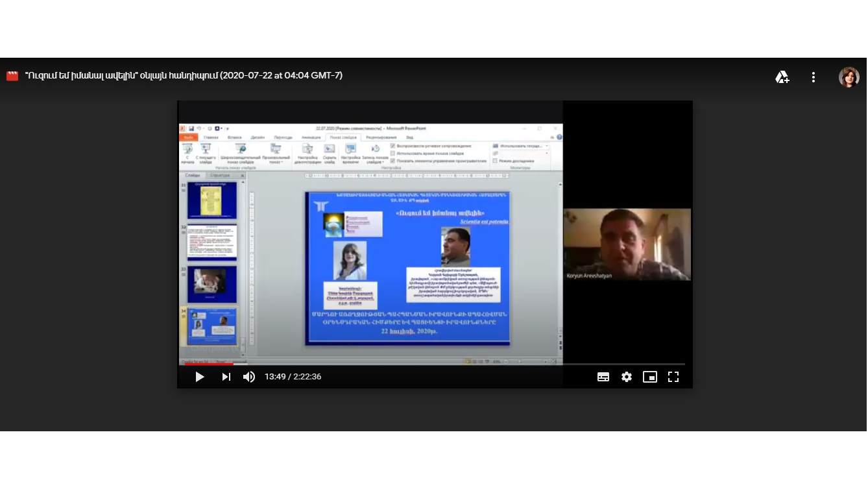Switch to the Структура pane tab
The width and height of the screenshot is (868, 489).
[220, 176]
